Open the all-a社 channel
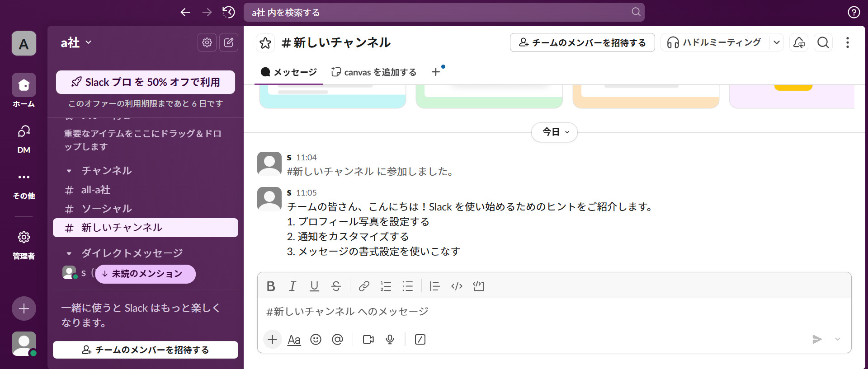The image size is (868, 369). click(x=146, y=190)
